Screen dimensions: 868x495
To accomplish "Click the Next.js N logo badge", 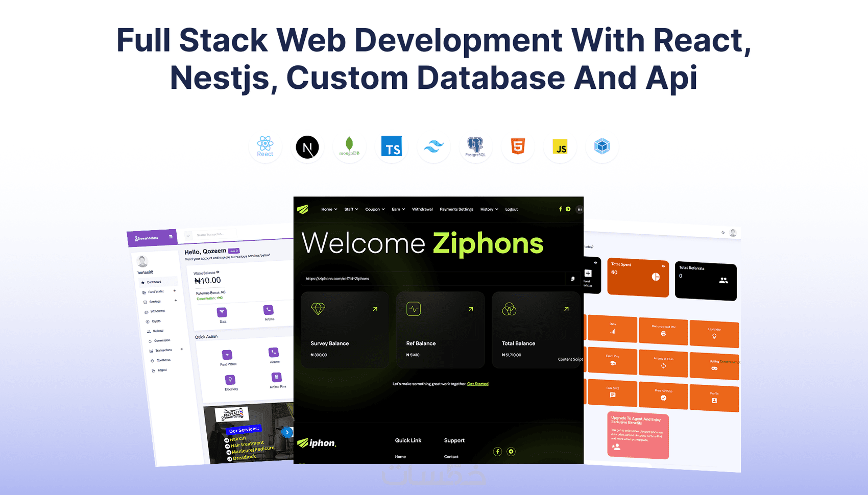I will pyautogui.click(x=307, y=147).
